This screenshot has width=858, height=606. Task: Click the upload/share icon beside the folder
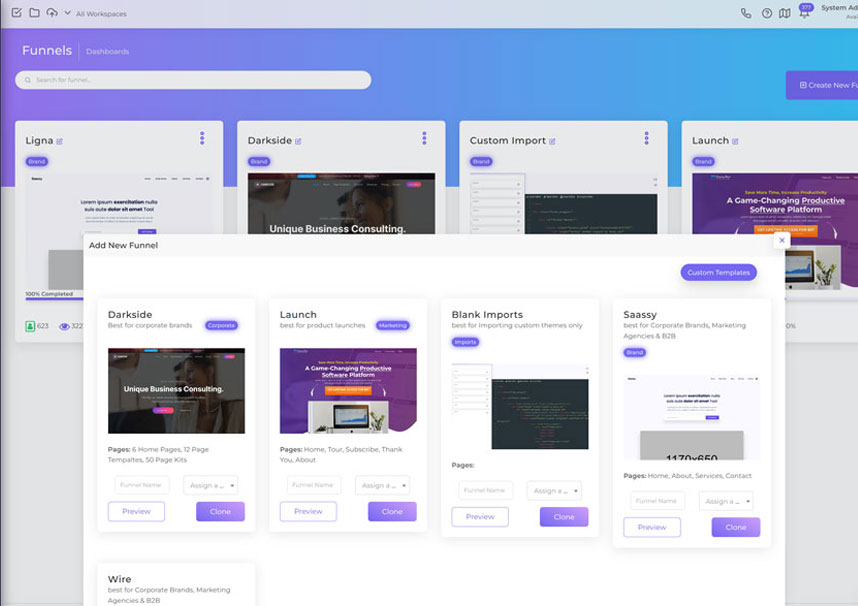coord(52,13)
